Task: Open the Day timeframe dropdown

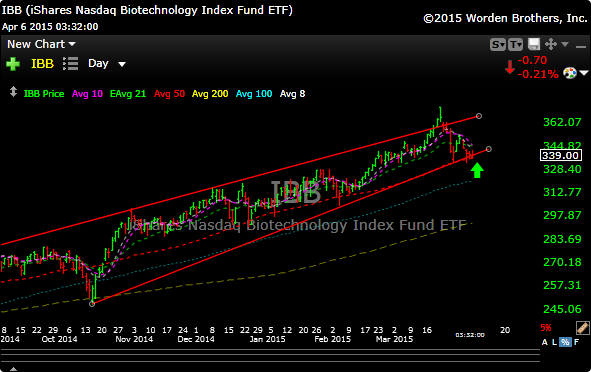Action: (x=107, y=63)
